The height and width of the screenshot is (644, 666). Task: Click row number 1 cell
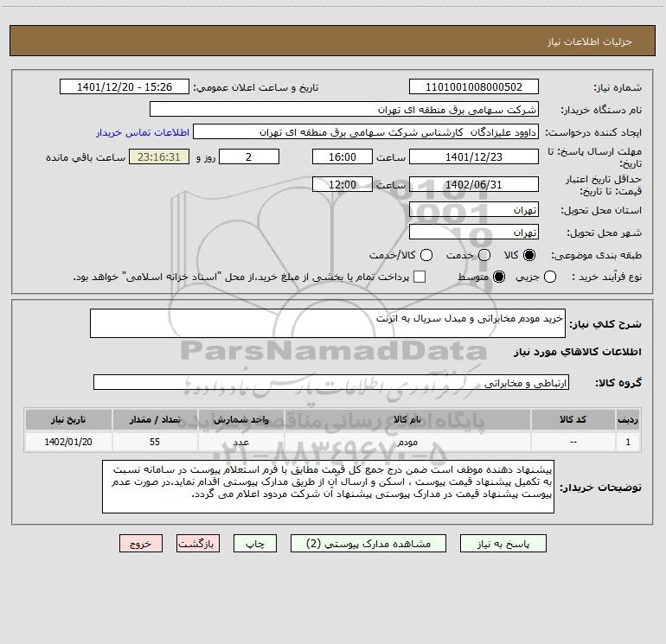click(x=628, y=442)
